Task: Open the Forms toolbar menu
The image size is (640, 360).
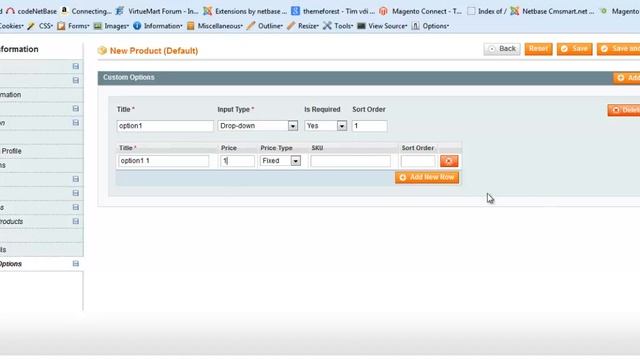Action: 73,26
